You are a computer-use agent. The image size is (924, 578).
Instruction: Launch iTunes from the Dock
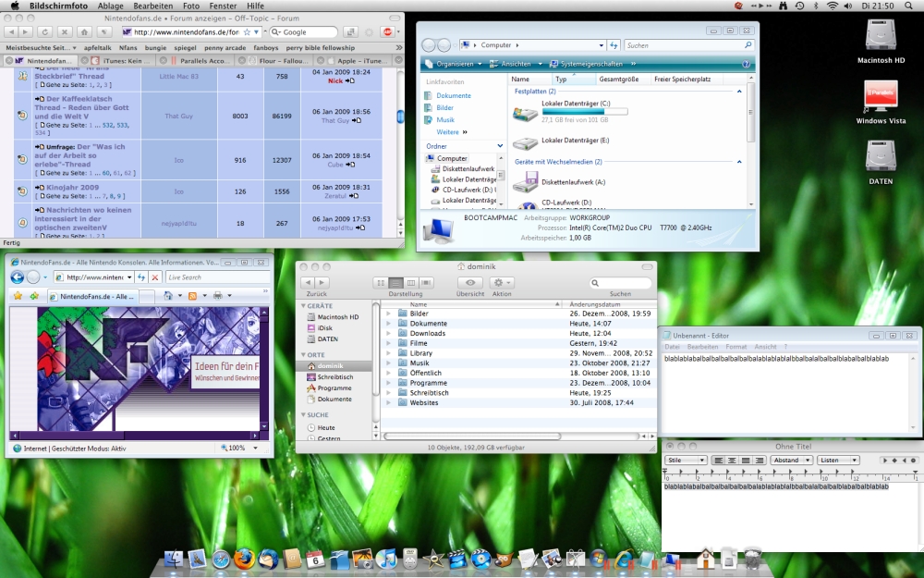point(386,558)
